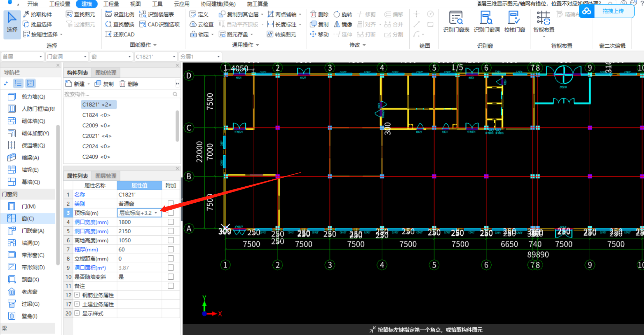
Task: Toggle 附加 checkbox for 离地高度 row
Action: (171, 240)
